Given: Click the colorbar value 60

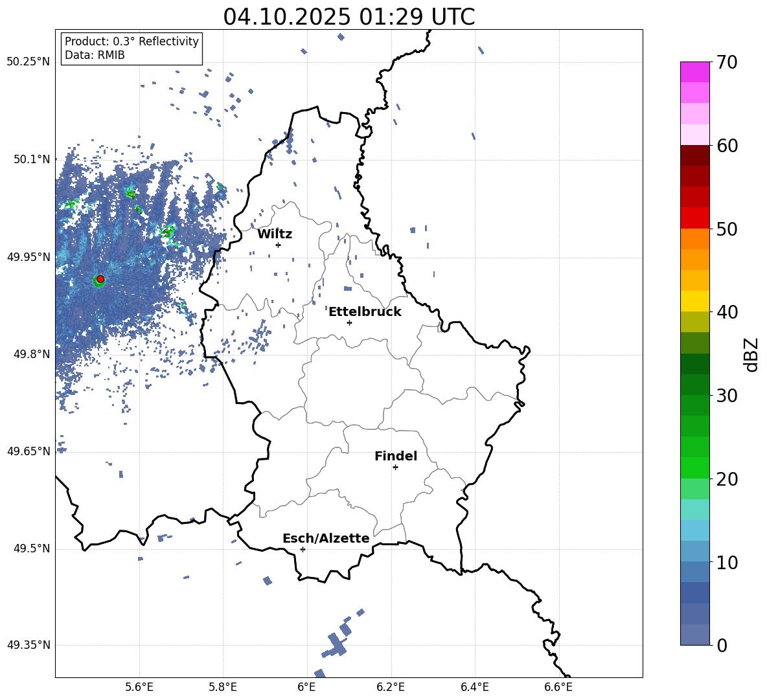Looking at the screenshot, I should (x=727, y=146).
